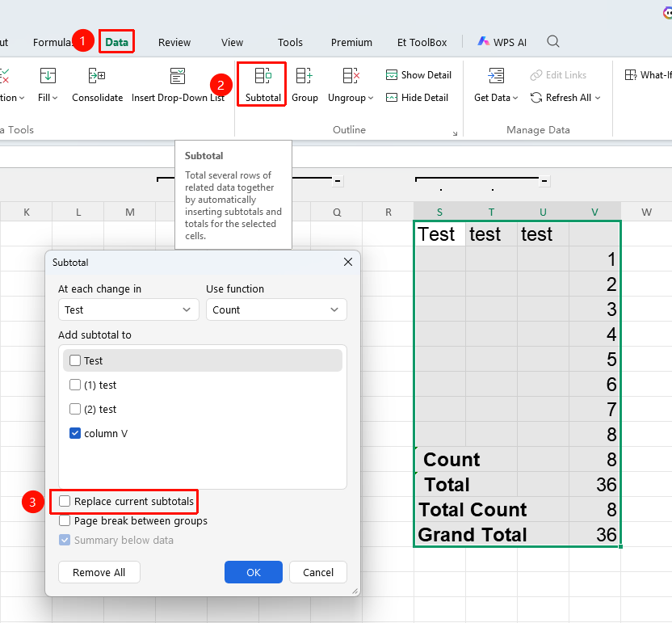This screenshot has height=623, width=672.
Task: Open the Premium tab
Action: click(x=351, y=43)
